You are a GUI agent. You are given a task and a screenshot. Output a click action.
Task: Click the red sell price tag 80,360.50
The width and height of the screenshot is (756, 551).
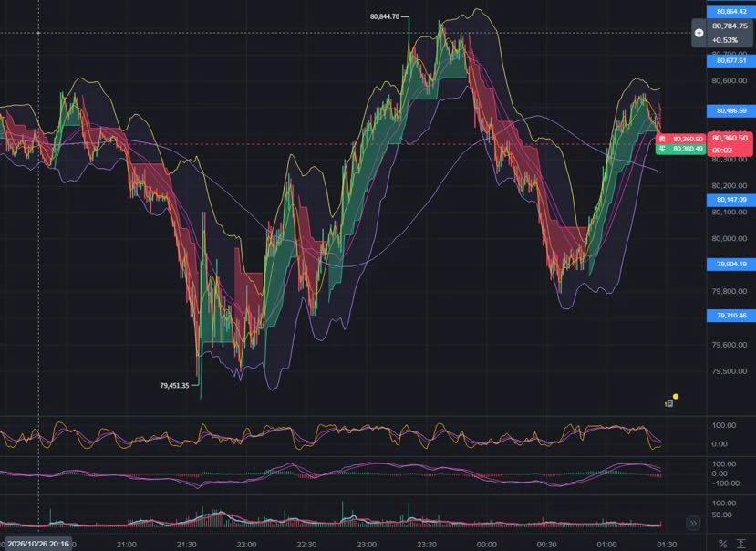(x=681, y=139)
